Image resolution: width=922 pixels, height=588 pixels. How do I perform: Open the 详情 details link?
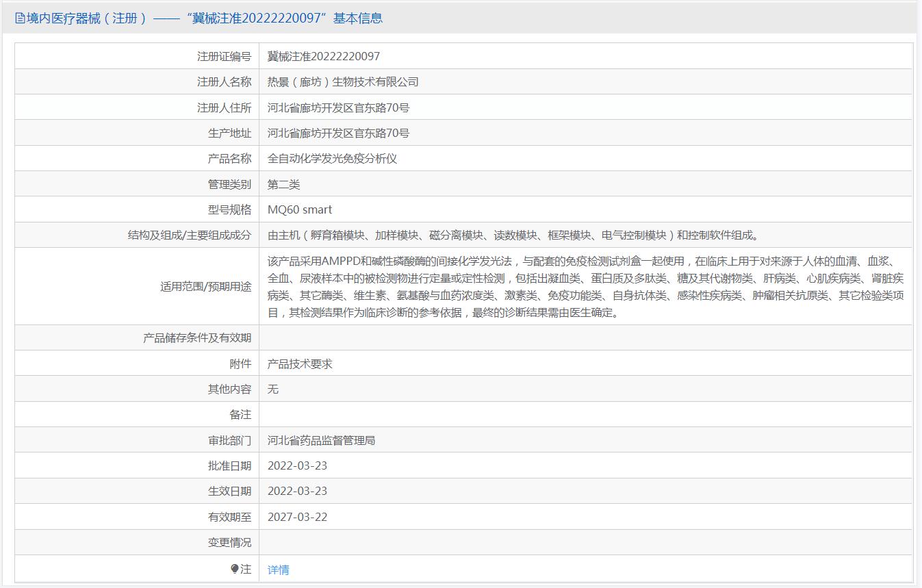coord(278,570)
